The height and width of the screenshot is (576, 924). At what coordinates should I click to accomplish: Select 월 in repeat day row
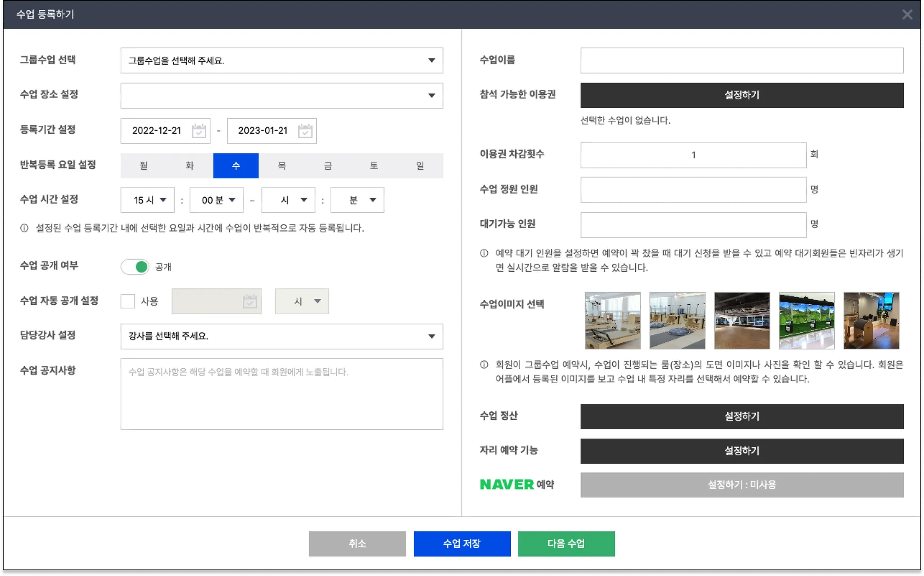143,166
